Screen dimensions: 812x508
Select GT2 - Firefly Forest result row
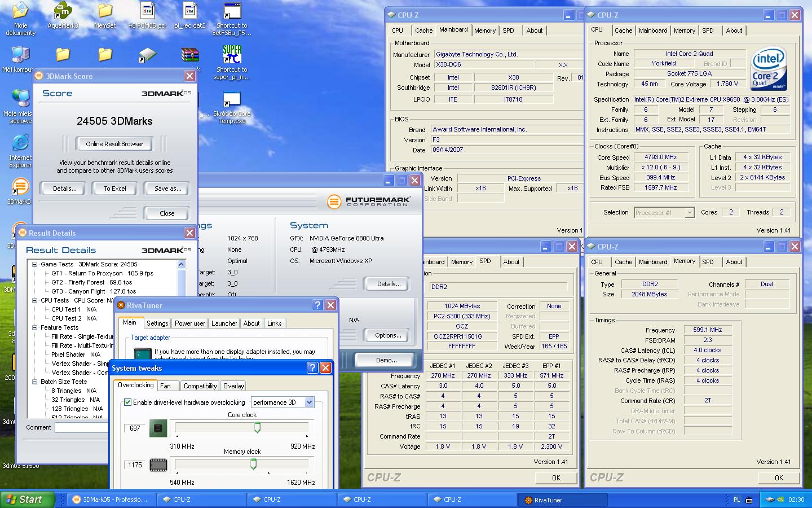[91, 282]
